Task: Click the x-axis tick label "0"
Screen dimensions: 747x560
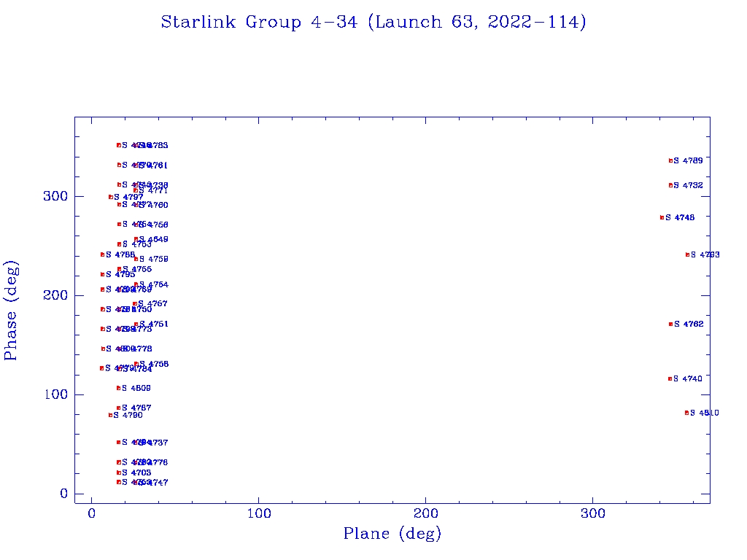Action: tap(92, 514)
